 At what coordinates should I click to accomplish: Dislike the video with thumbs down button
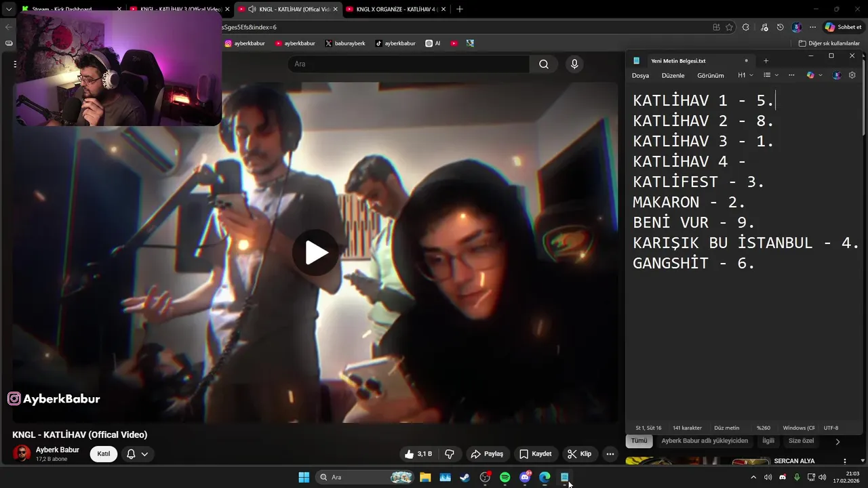[450, 454]
